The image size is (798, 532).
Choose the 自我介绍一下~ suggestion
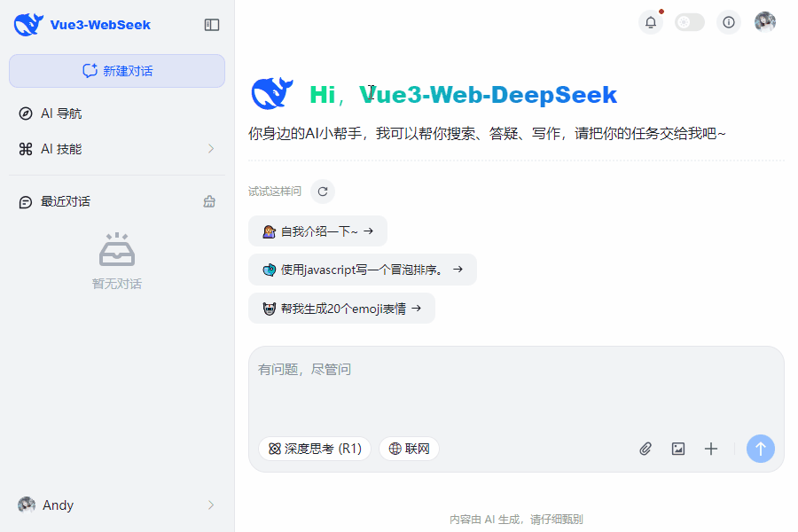click(x=317, y=231)
